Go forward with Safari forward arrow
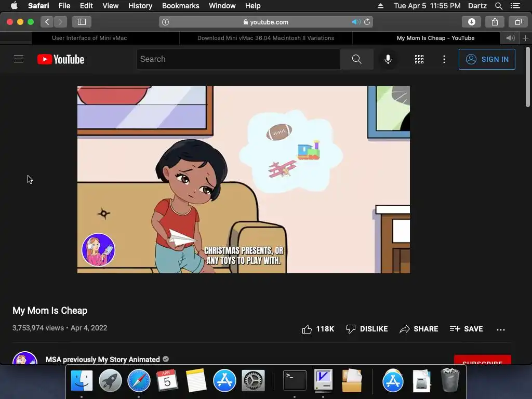The image size is (532, 399). pyautogui.click(x=60, y=22)
